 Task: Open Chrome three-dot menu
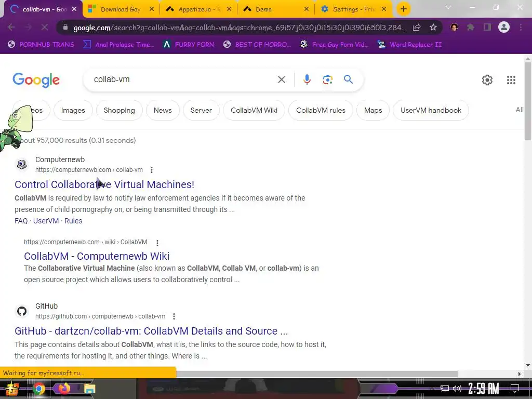coord(521,27)
